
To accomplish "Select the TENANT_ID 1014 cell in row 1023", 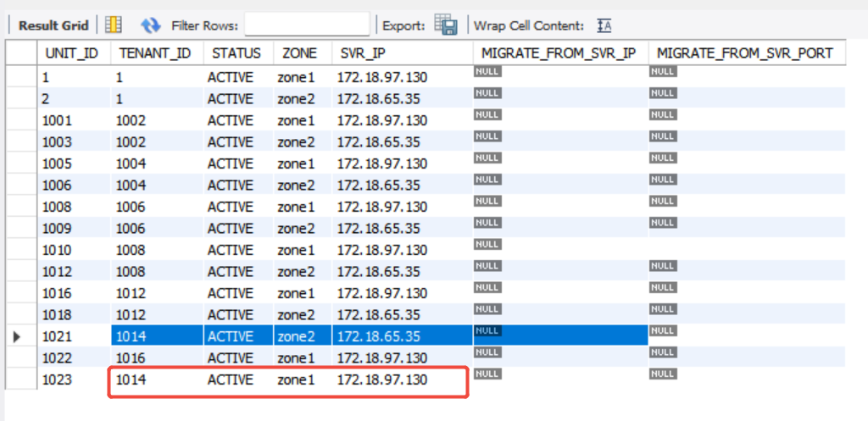I will pos(131,380).
